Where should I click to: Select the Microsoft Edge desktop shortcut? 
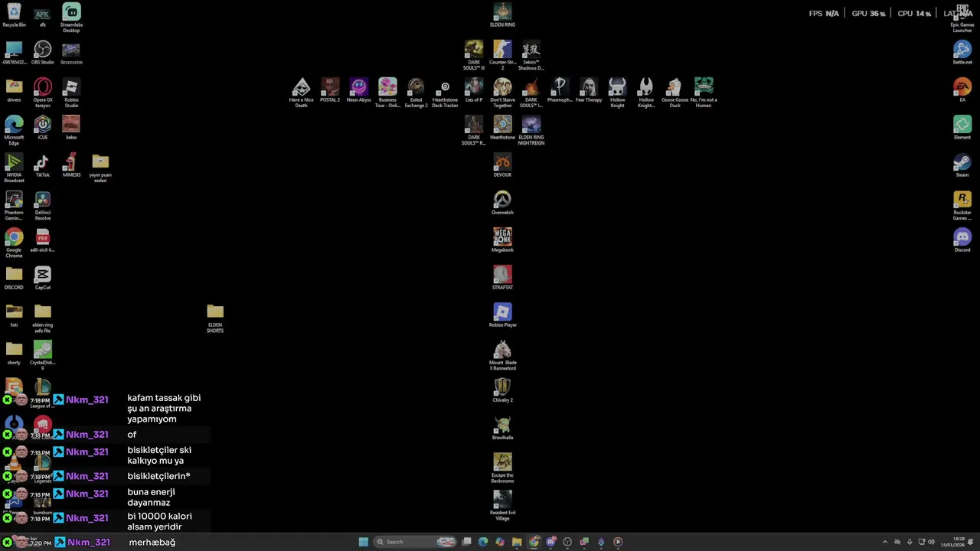[14, 130]
